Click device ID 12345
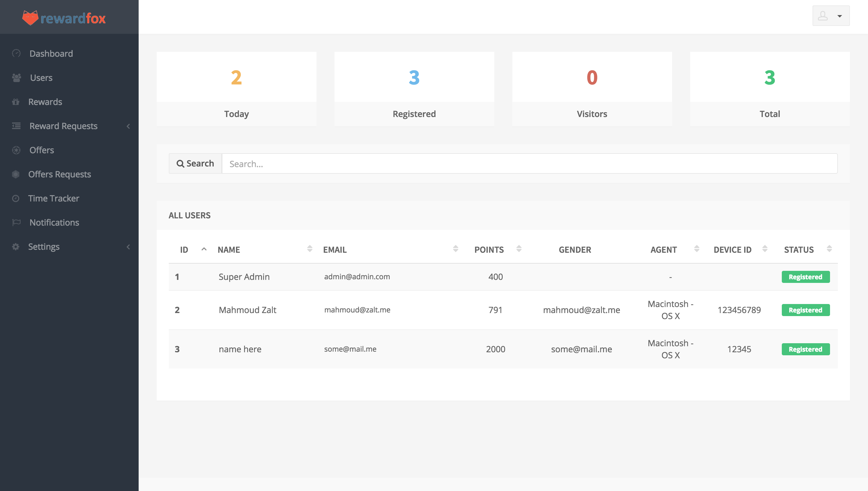868x491 pixels. point(739,349)
